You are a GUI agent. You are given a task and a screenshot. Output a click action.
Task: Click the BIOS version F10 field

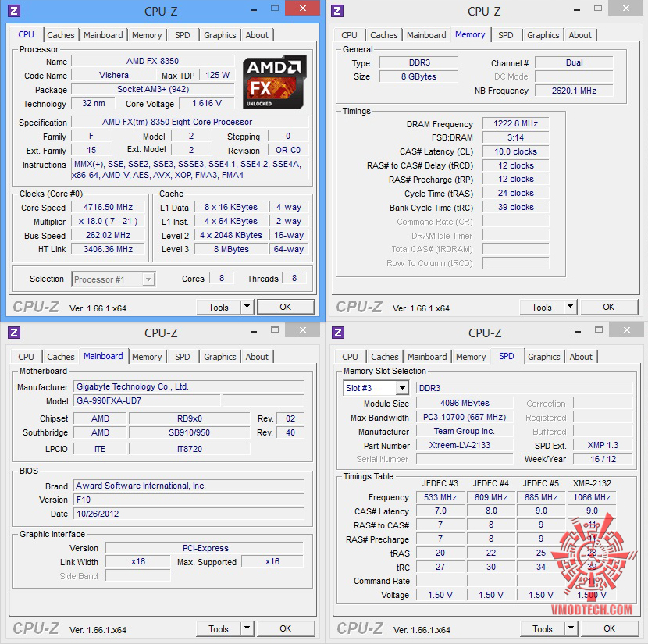click(x=188, y=500)
